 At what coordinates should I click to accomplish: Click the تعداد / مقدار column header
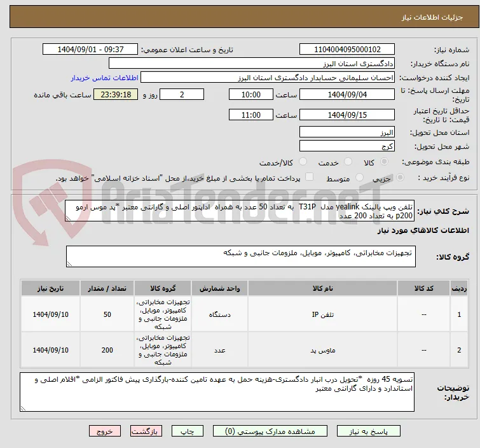[x=107, y=288]
